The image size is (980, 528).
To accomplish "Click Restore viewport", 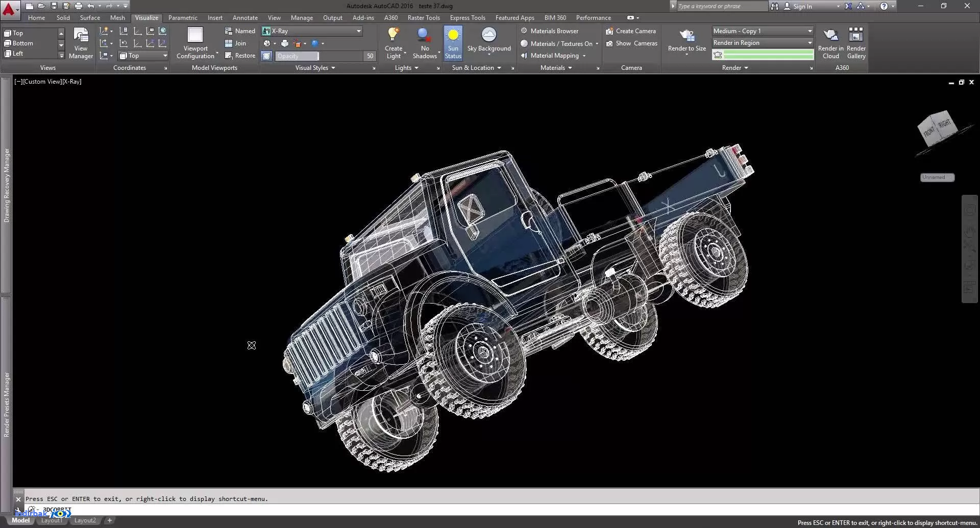I will click(x=240, y=56).
